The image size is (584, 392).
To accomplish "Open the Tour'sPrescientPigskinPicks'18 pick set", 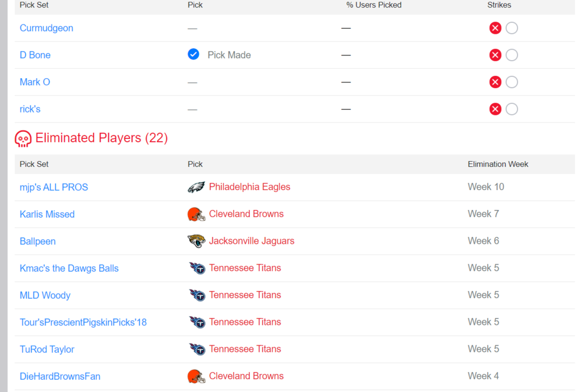I will pos(83,322).
